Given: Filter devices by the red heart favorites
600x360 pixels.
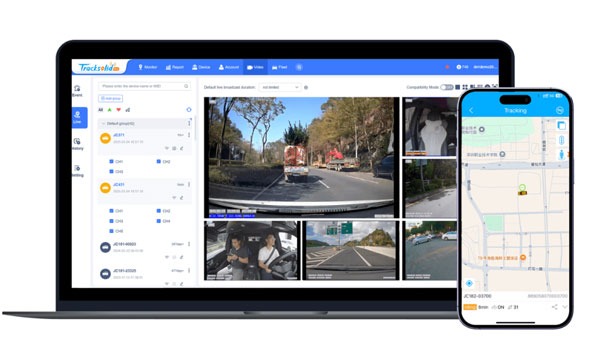Looking at the screenshot, I should [119, 110].
